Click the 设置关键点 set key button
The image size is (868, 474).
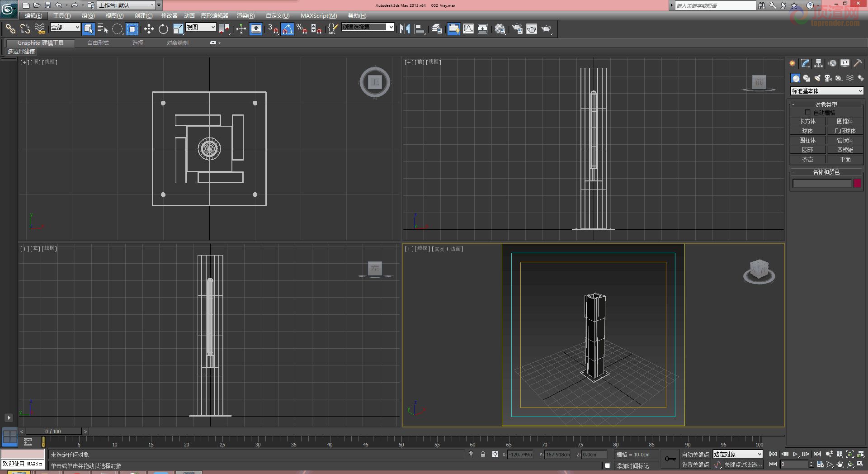point(695,465)
